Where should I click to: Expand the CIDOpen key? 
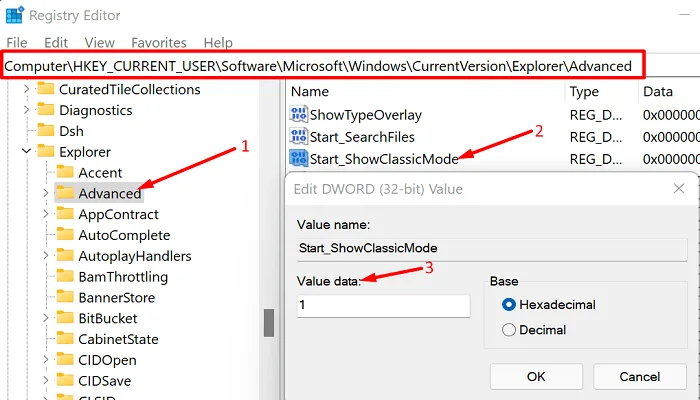(x=46, y=360)
